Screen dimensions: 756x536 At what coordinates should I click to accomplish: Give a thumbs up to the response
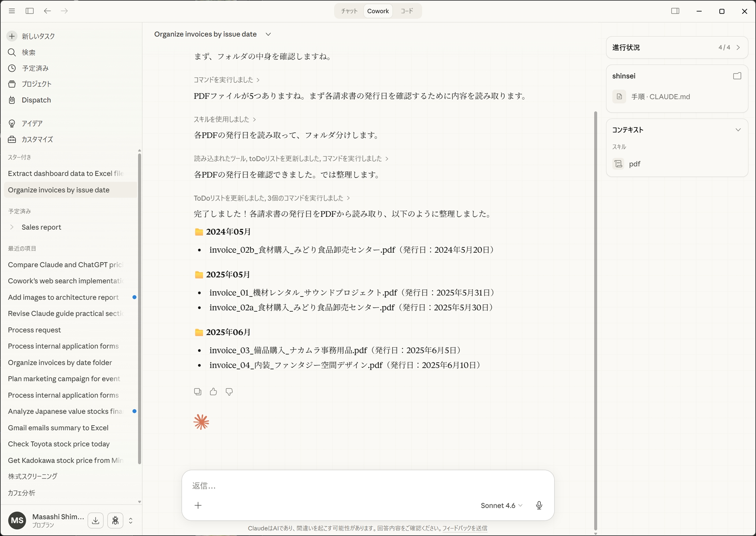pos(213,392)
